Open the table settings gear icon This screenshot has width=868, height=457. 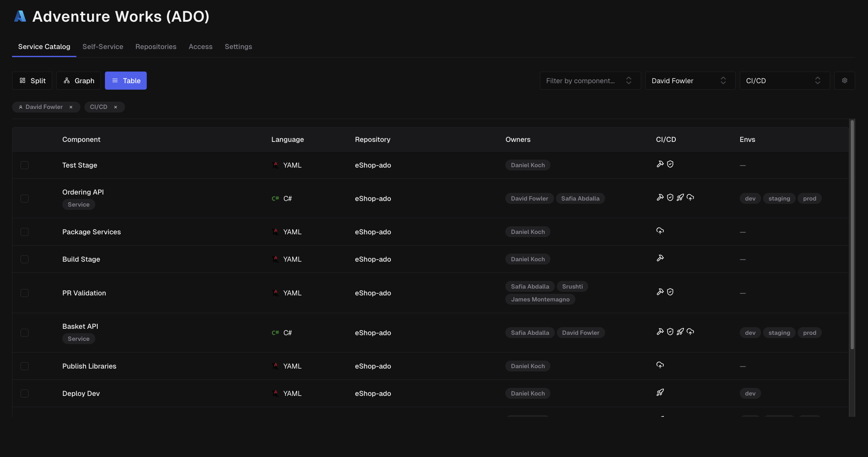(844, 80)
